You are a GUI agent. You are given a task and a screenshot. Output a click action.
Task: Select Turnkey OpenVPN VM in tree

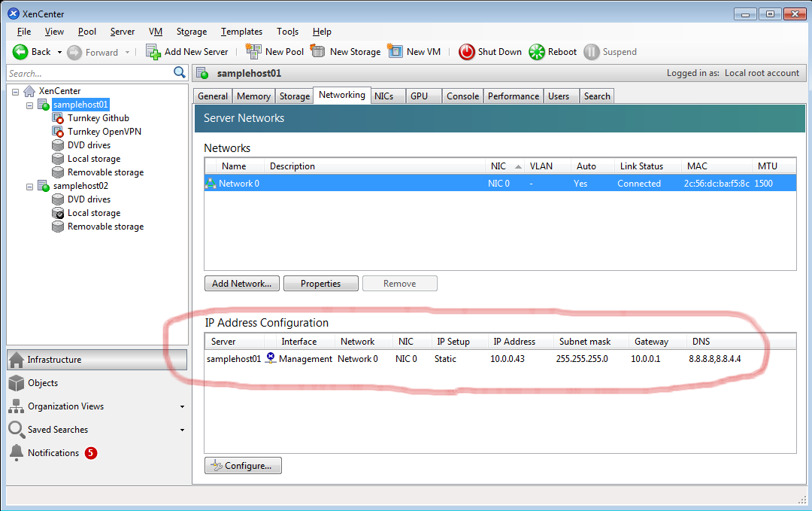pyautogui.click(x=104, y=132)
